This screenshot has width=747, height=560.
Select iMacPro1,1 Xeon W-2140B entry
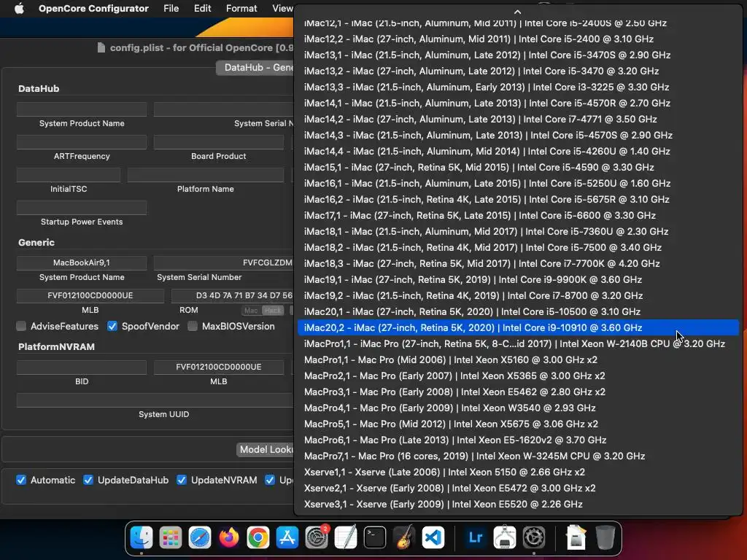(x=518, y=344)
